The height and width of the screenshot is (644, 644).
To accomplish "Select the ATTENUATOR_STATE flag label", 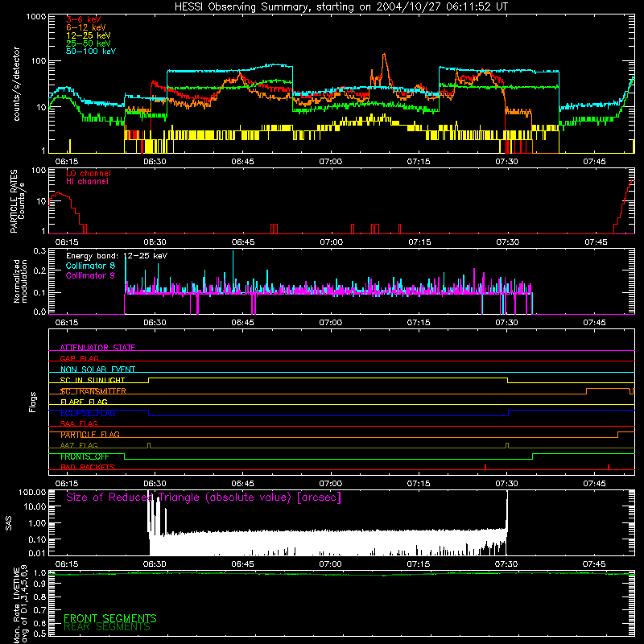I will 97,348.
